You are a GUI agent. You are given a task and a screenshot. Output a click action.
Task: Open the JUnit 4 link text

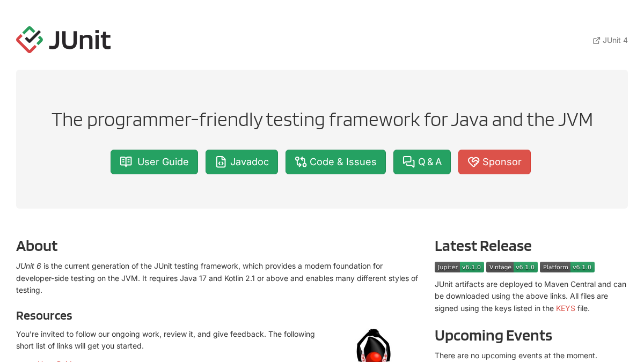[x=615, y=40]
